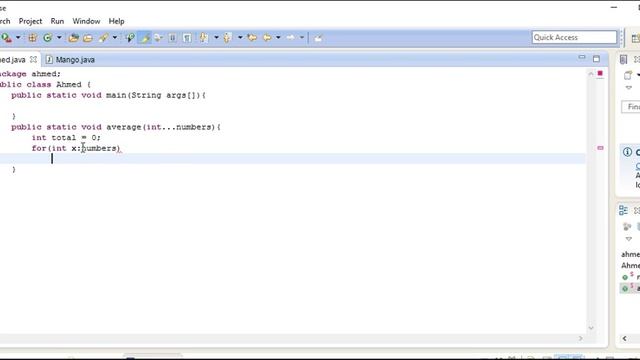Click the Open Perspective icon
The width and height of the screenshot is (640, 360).
tap(636, 38)
